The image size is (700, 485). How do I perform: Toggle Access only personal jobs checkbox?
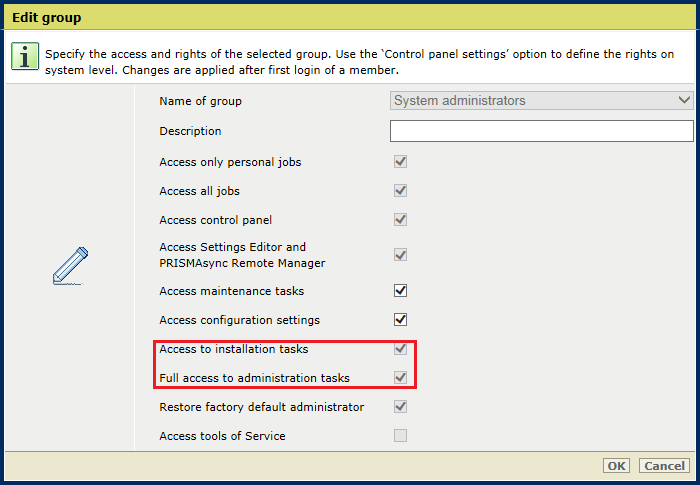(x=400, y=162)
